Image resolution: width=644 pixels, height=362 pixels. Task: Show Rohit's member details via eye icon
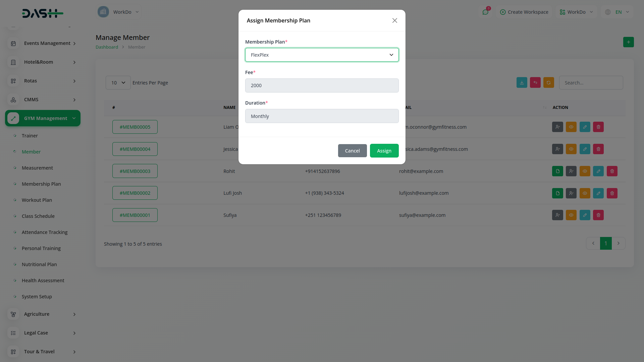click(x=585, y=171)
